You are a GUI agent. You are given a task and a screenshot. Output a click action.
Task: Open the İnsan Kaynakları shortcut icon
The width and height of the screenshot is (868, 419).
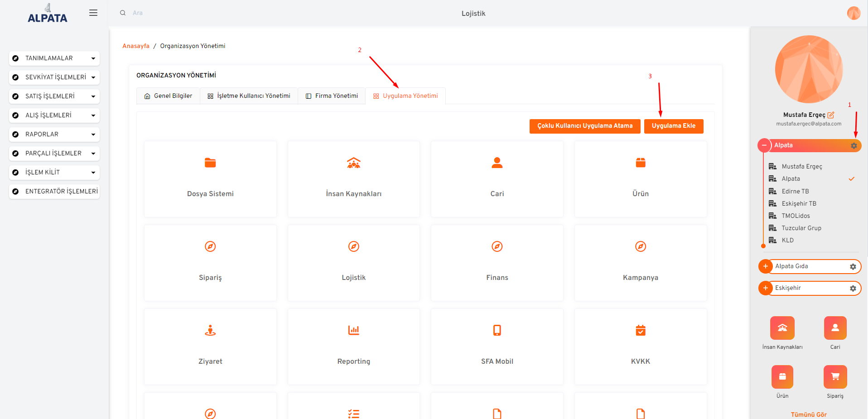[x=782, y=328]
